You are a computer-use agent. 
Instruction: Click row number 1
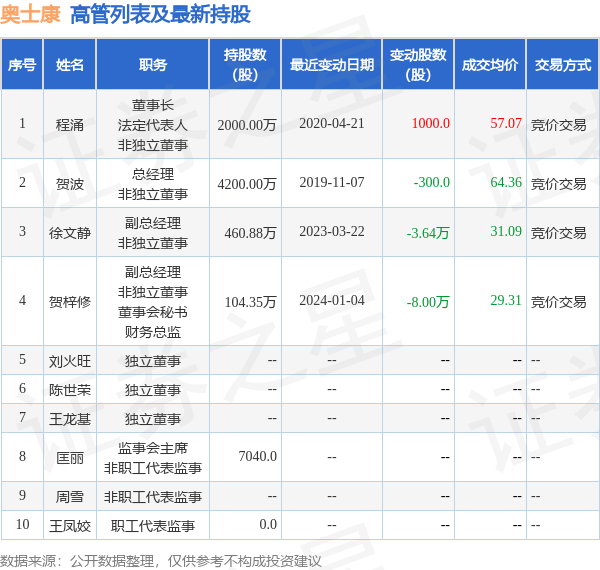tap(22, 123)
